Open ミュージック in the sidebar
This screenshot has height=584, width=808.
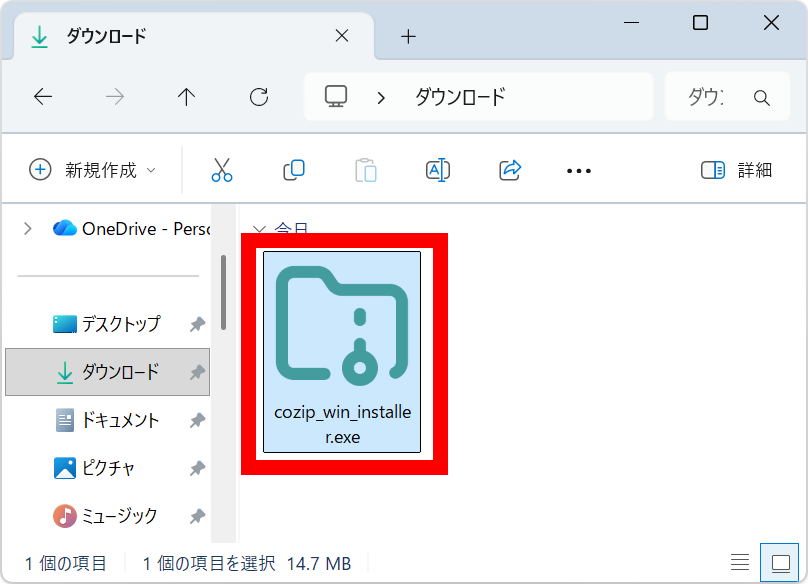pos(118,516)
